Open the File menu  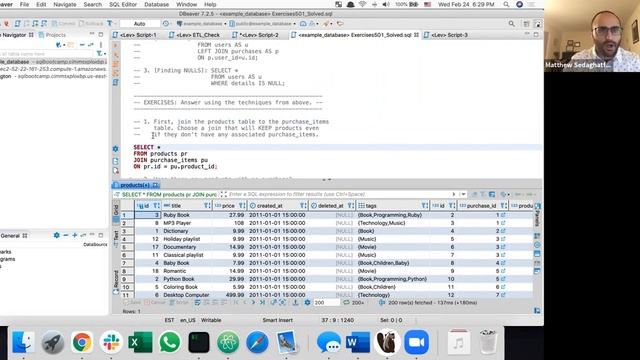click(x=24, y=4)
